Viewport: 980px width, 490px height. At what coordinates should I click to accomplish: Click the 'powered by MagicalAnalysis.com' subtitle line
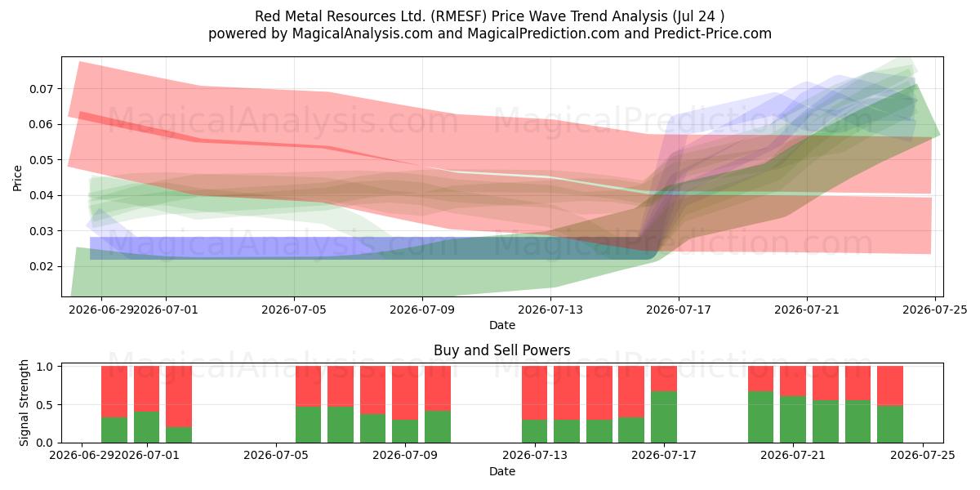pyautogui.click(x=490, y=33)
